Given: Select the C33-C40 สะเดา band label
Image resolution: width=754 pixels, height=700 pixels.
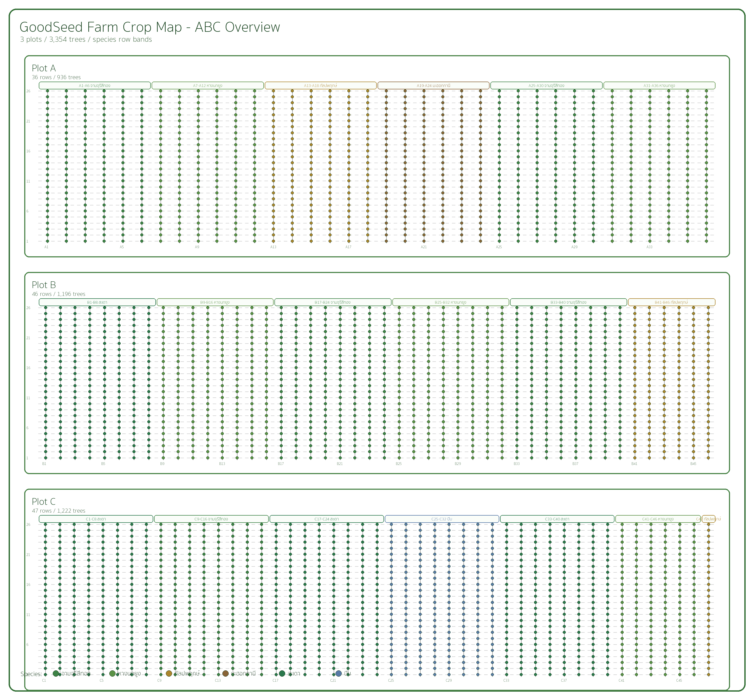Looking at the screenshot, I should tap(557, 519).
